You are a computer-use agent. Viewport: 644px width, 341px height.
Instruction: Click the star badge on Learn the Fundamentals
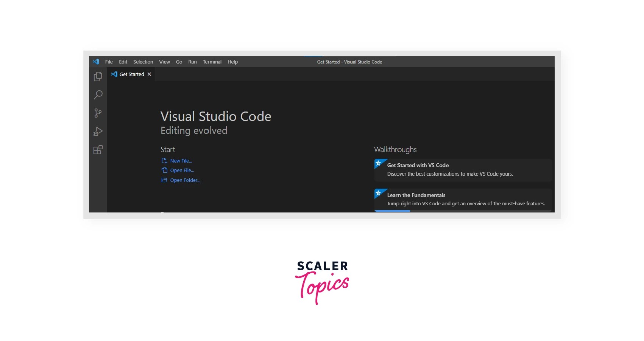[x=379, y=194]
